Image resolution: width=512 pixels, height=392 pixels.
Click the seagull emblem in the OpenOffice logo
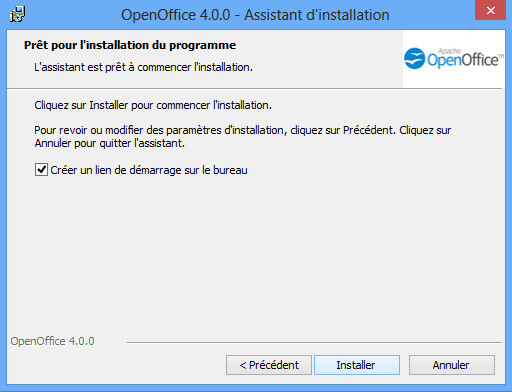point(414,58)
